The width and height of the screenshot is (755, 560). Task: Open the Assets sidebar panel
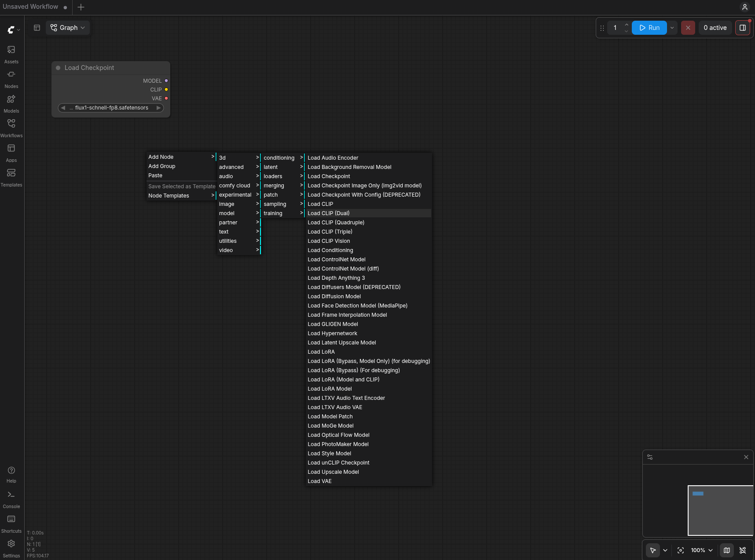point(11,54)
